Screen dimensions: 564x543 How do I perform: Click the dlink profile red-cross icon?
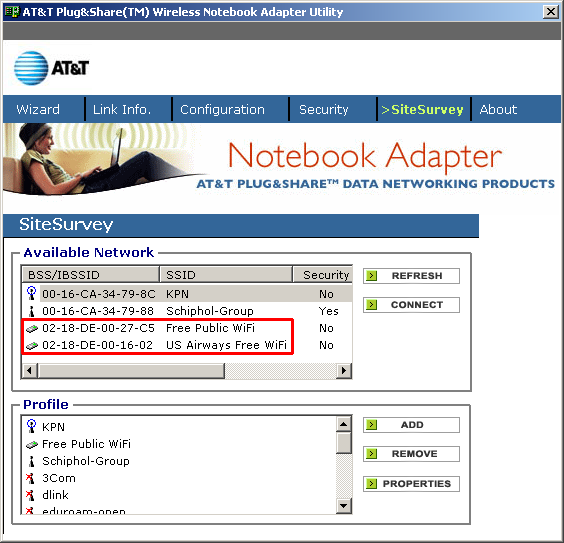coord(30,495)
